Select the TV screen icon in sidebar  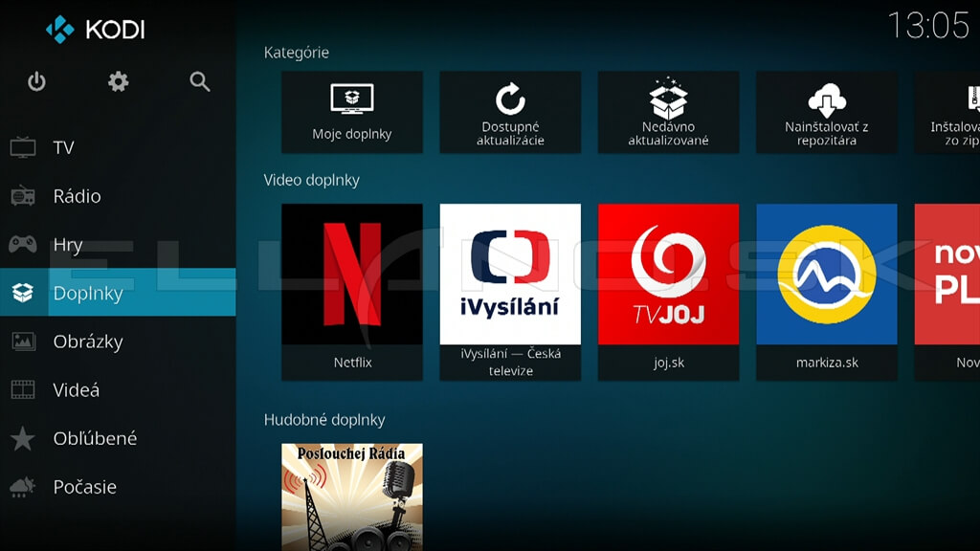click(x=23, y=147)
